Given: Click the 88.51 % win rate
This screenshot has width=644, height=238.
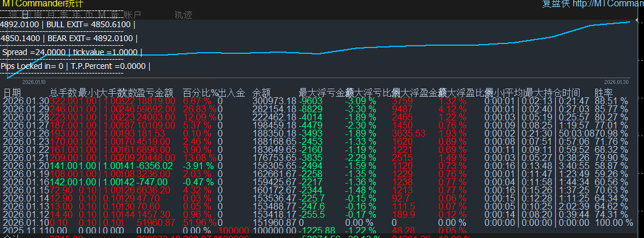Looking at the screenshot, I should (611, 101).
